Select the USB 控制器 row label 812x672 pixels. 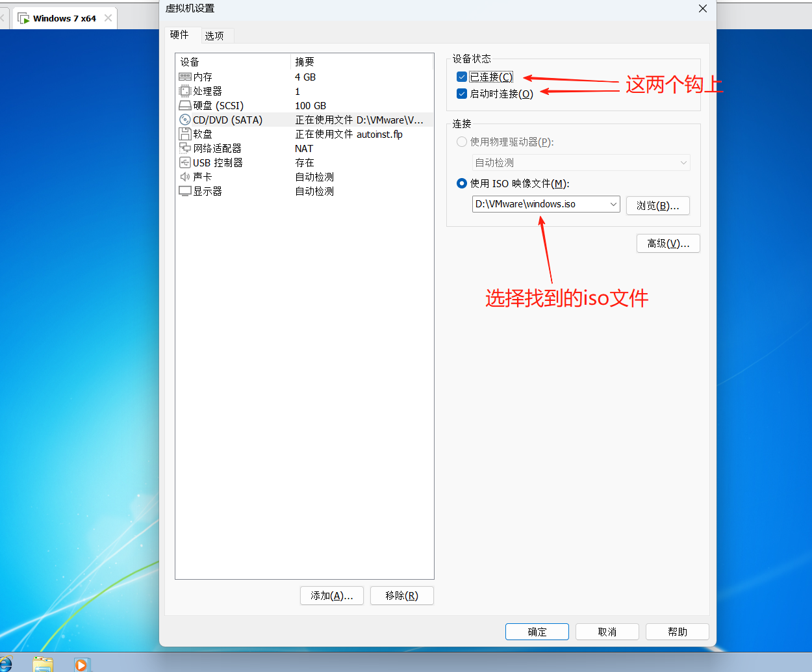click(218, 162)
